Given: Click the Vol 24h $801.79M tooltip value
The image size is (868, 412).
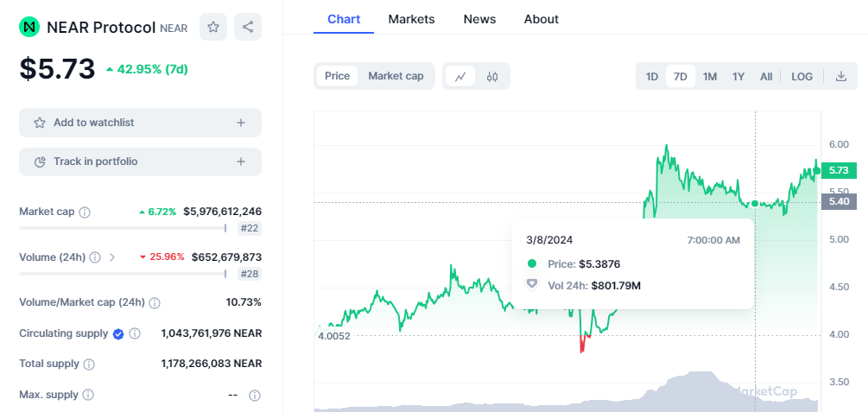Looking at the screenshot, I should 616,286.
